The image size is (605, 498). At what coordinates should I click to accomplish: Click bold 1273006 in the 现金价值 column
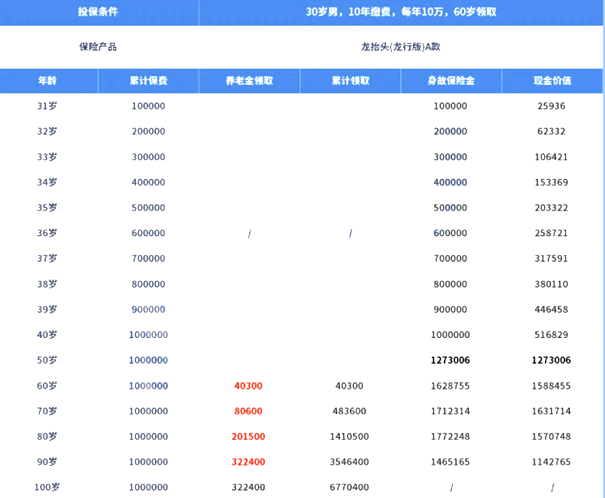coord(551,360)
